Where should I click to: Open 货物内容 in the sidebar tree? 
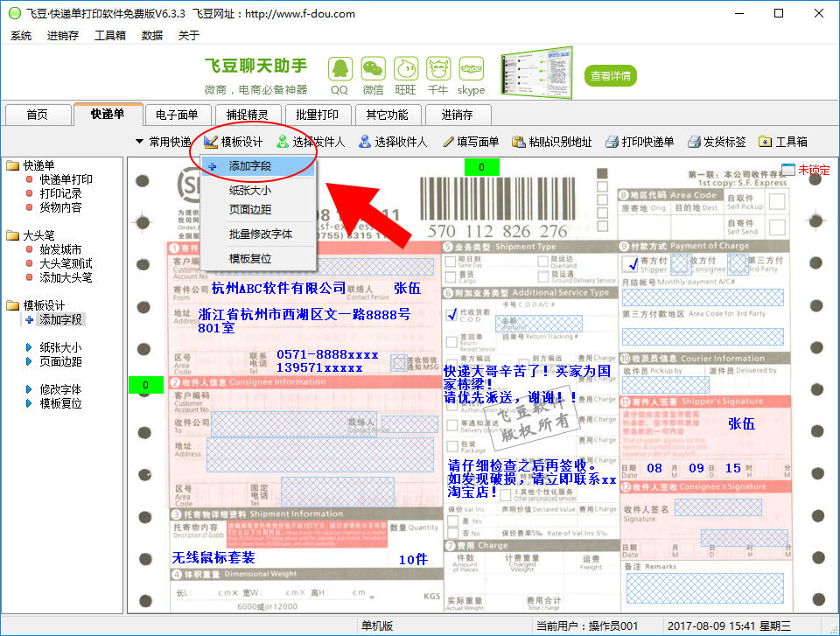(x=60, y=207)
